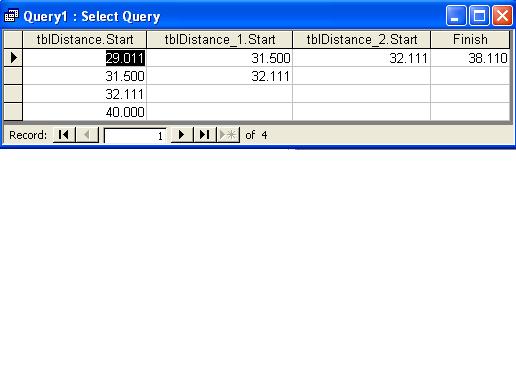Screen dimensions: 516x384
Task: Click the cell containing 38.110
Action: click(x=470, y=58)
